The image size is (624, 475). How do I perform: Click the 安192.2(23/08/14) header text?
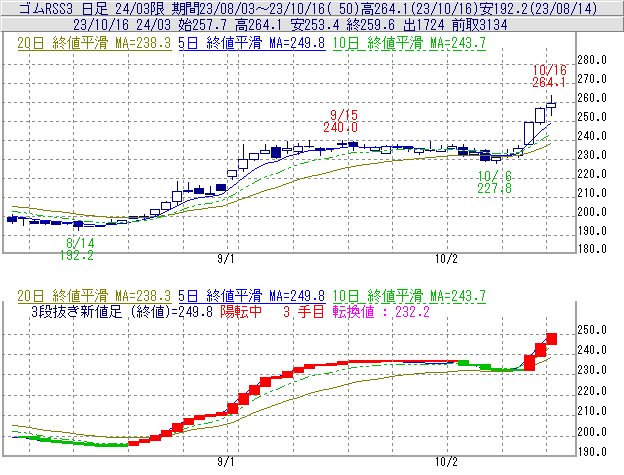click(x=537, y=9)
